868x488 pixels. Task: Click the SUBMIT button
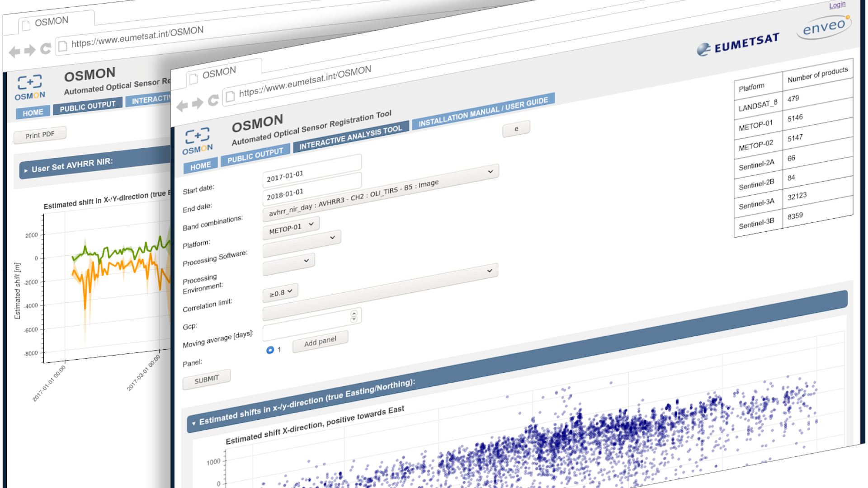[x=207, y=380]
